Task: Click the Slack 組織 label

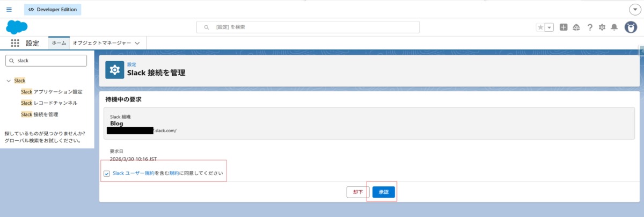Action: 120,117
